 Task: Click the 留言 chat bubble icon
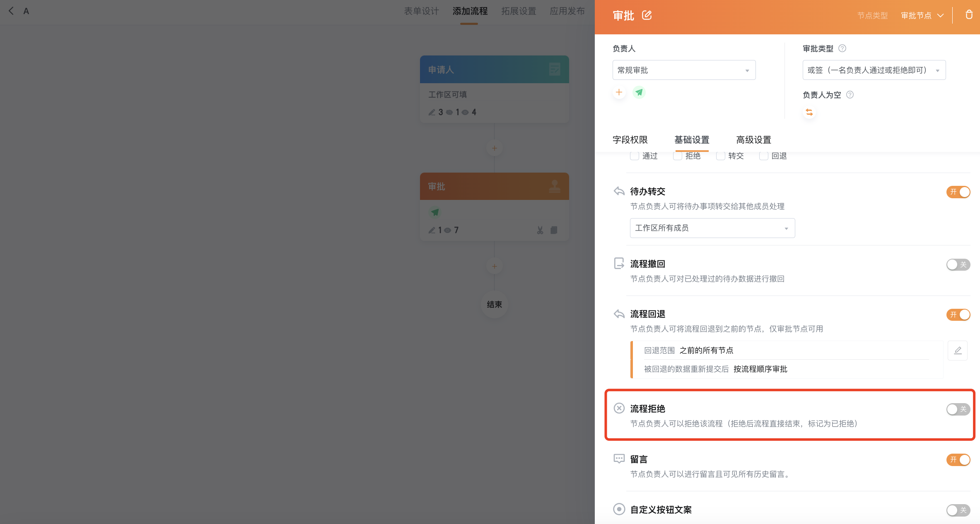point(619,459)
